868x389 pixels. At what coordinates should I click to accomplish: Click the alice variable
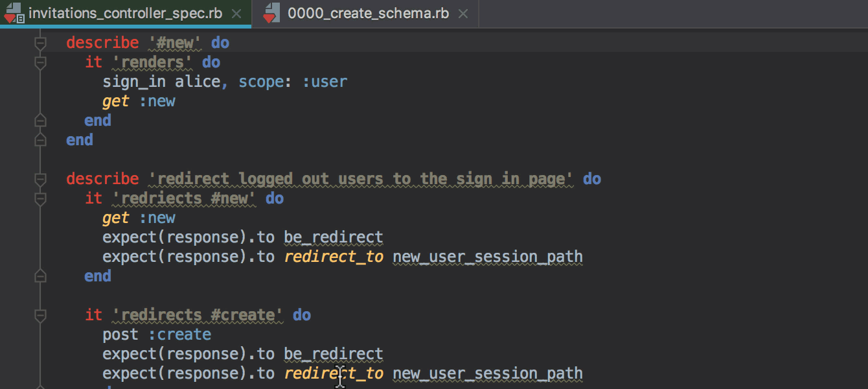click(x=198, y=82)
